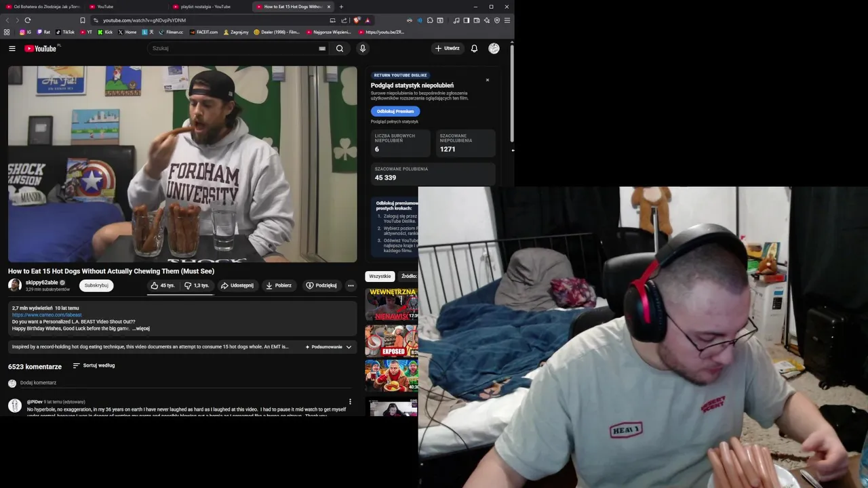Viewport: 868px width, 488px height.
Task: Start voice search with microphone icon
Action: (363, 48)
